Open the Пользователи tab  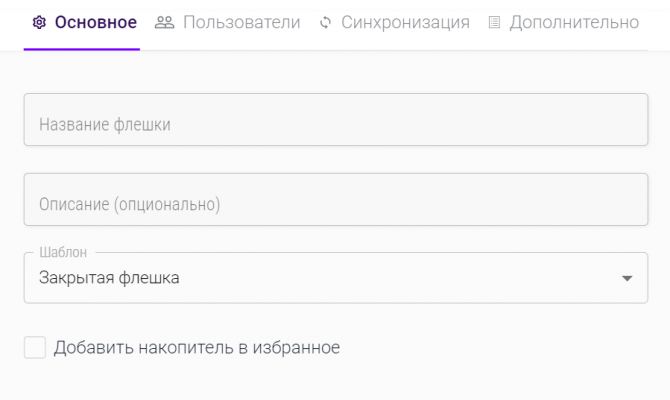[x=241, y=22]
